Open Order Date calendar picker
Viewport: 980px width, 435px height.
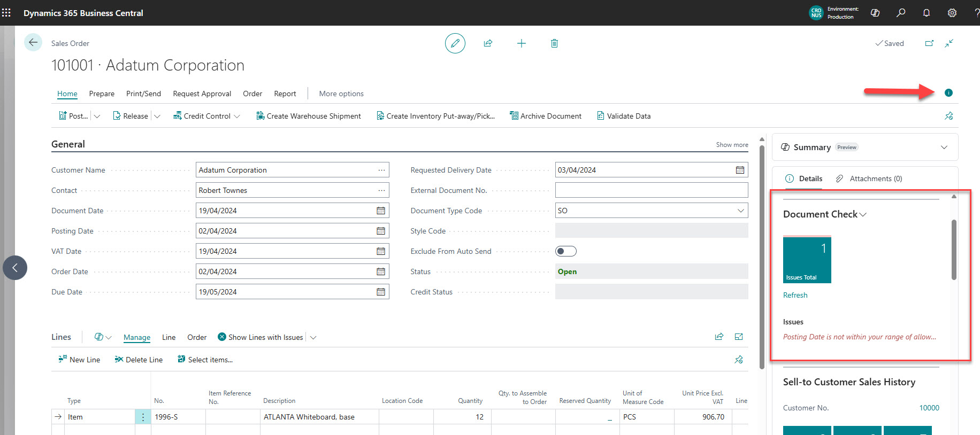pyautogui.click(x=381, y=271)
